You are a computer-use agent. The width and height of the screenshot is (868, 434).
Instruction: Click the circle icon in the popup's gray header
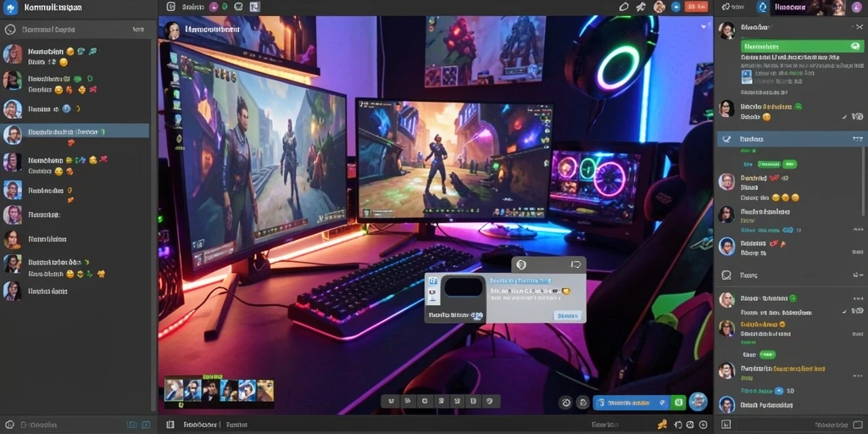point(521,264)
